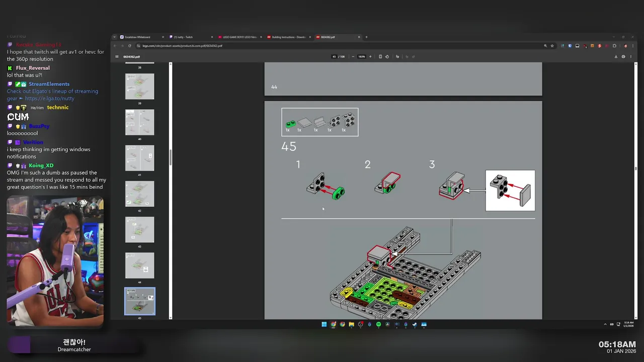Viewport: 644px width, 362px height.
Task: Download the 6634362.pdf file
Action: 616,56
